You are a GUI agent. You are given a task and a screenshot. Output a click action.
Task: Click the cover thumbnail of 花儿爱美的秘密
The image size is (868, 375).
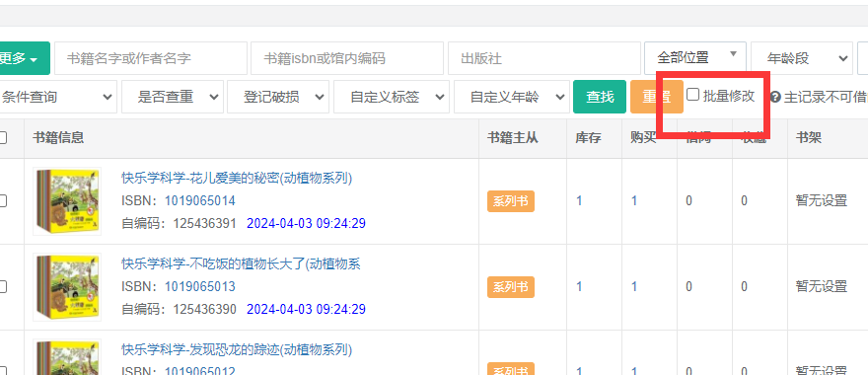(67, 201)
